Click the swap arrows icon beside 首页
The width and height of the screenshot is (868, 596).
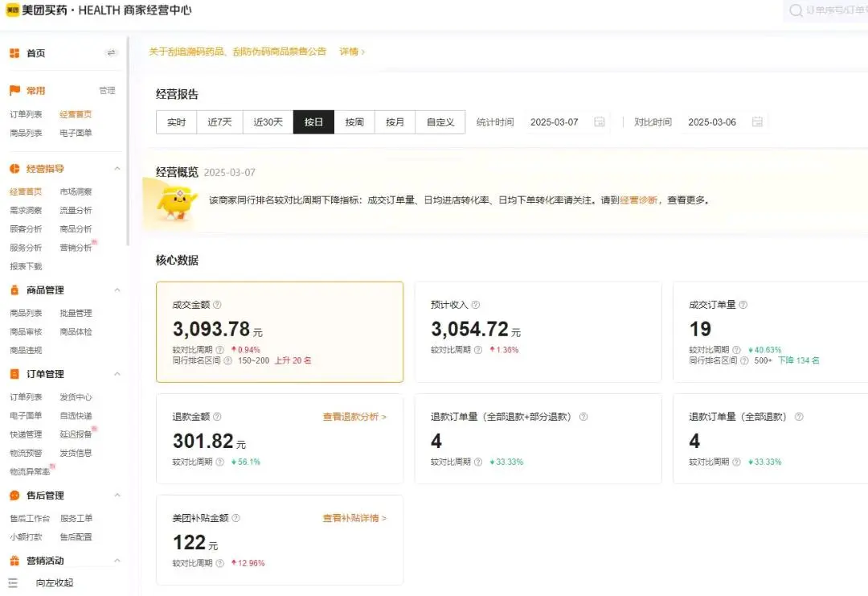(x=111, y=52)
